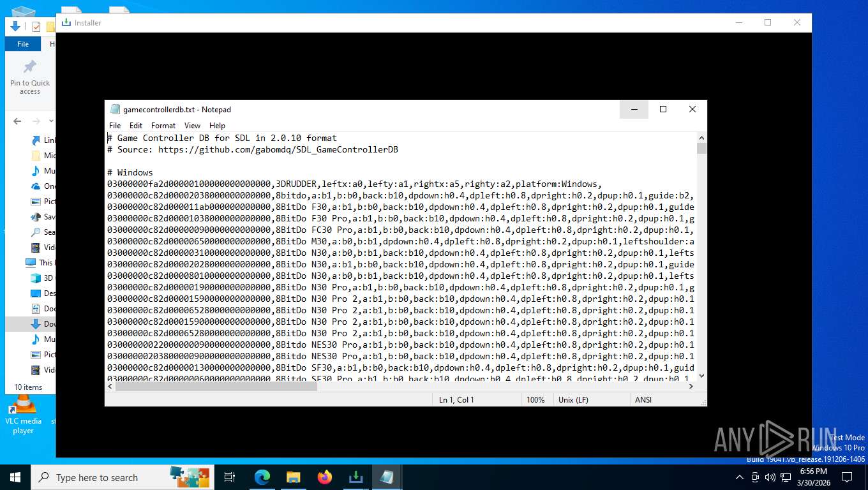Image resolution: width=868 pixels, height=490 pixels.
Task: Click the 'Ln 1, Col 1' status entry
Action: (x=456, y=400)
